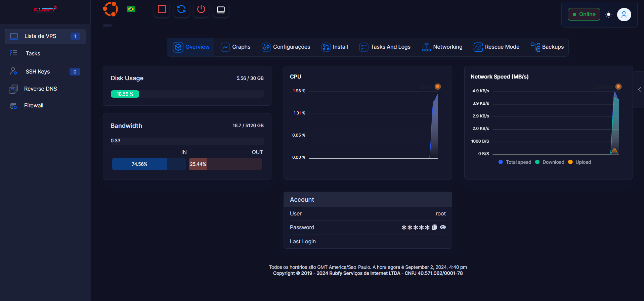Stop the VPS with red square button
Image resolution: width=644 pixels, height=301 pixels.
coord(162,9)
